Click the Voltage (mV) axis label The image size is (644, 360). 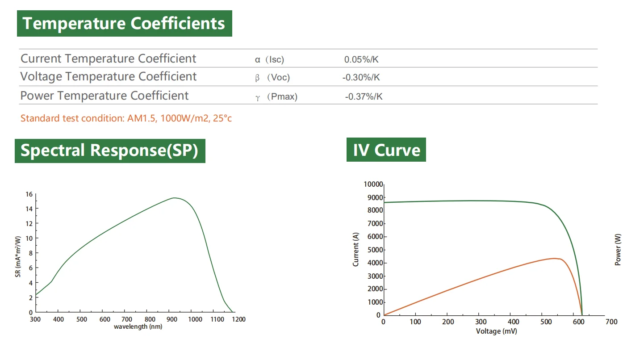click(496, 331)
